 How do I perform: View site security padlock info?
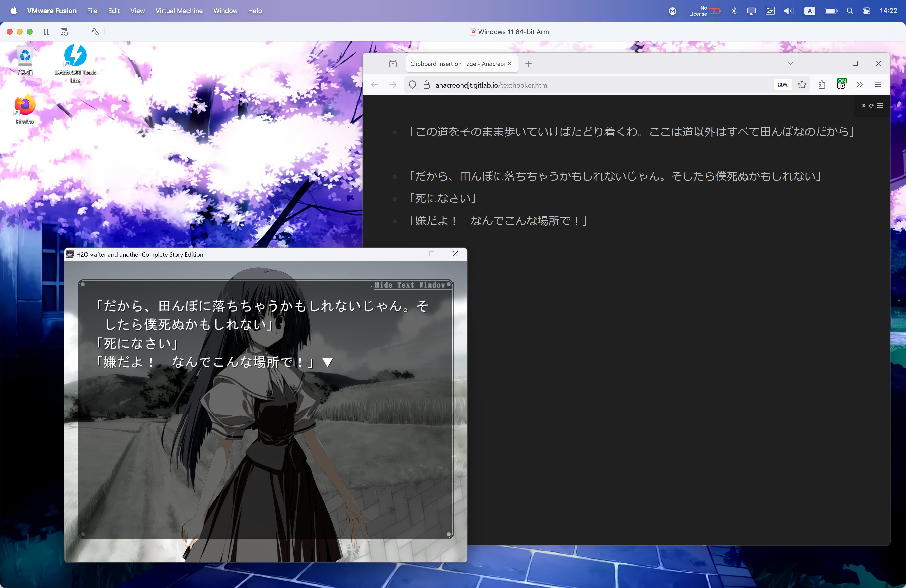[x=427, y=85]
